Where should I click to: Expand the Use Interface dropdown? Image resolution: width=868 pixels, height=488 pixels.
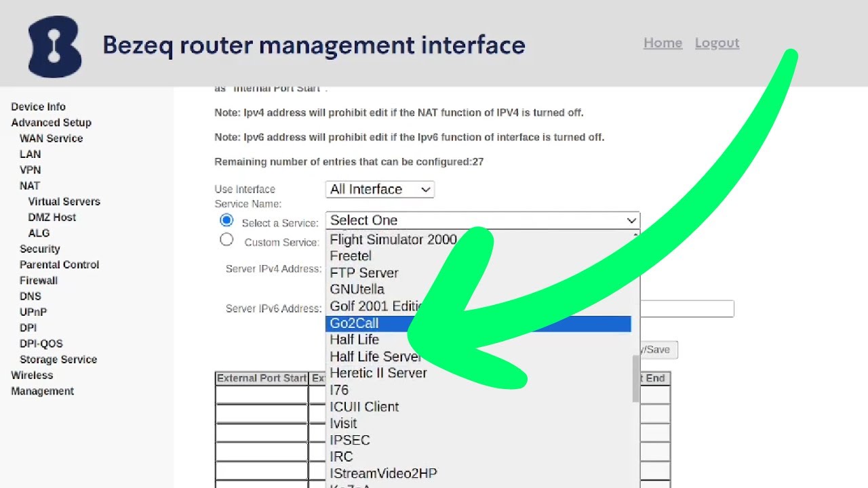coord(380,190)
